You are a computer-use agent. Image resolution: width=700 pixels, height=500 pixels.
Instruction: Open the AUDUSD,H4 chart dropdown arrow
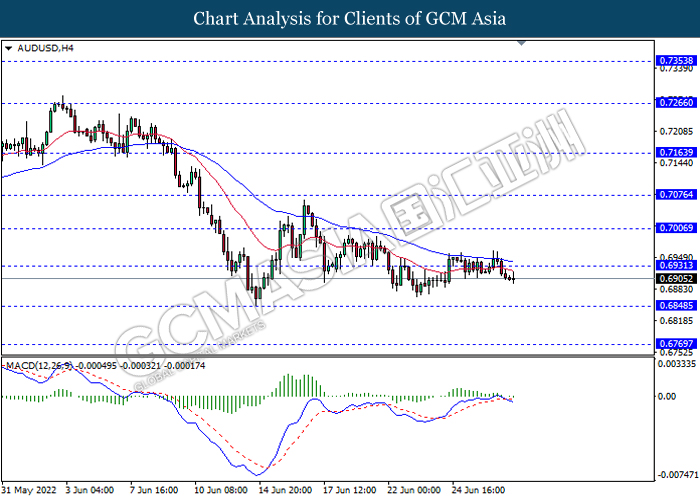(x=8, y=48)
